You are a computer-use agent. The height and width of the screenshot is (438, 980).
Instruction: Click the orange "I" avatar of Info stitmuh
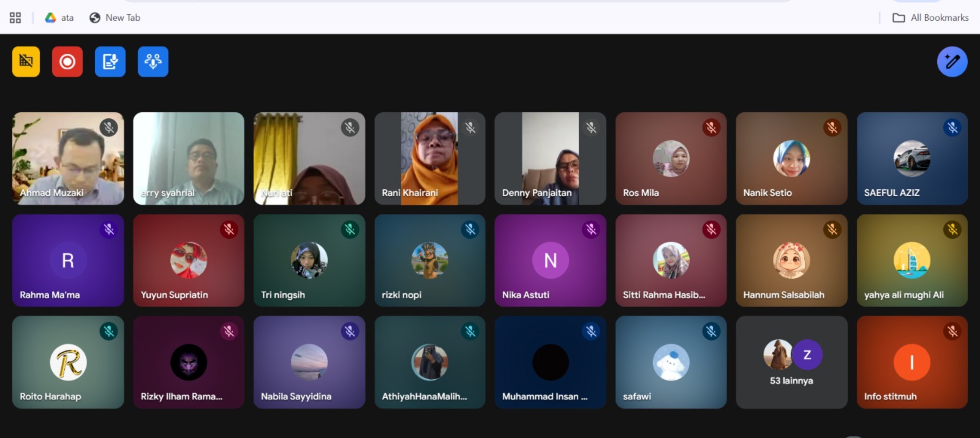[x=912, y=362]
